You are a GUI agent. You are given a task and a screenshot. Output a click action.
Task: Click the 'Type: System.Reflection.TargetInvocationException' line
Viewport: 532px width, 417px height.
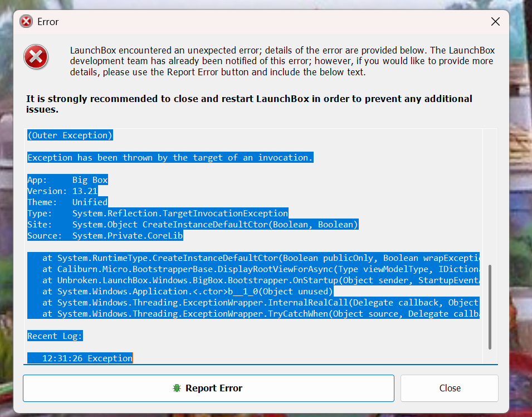[x=158, y=214]
